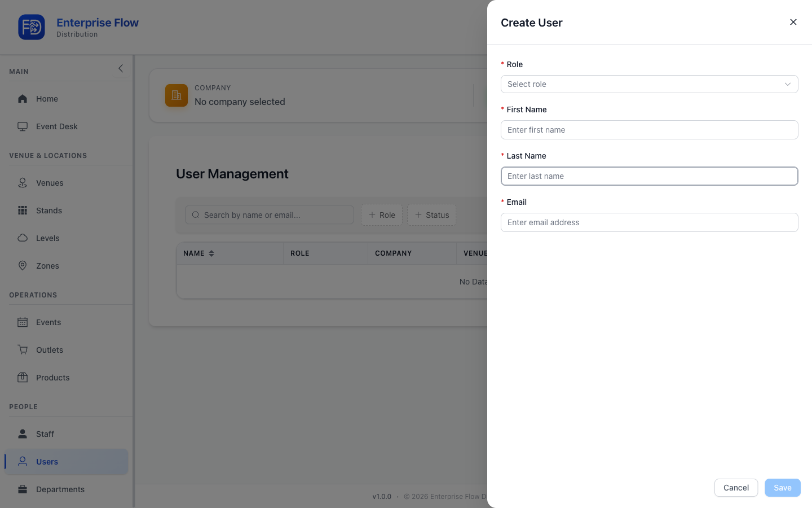Click the v1.0.0 version text
The width and height of the screenshot is (812, 508).
(x=382, y=497)
